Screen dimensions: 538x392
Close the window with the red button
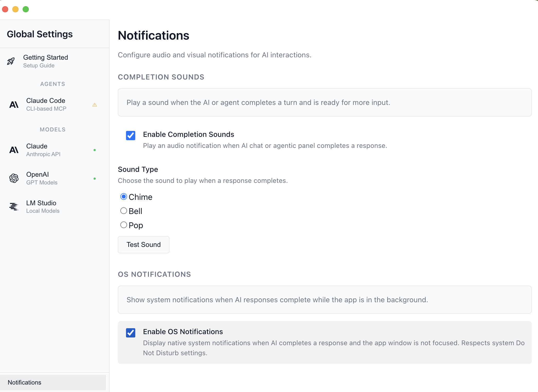pos(5,9)
